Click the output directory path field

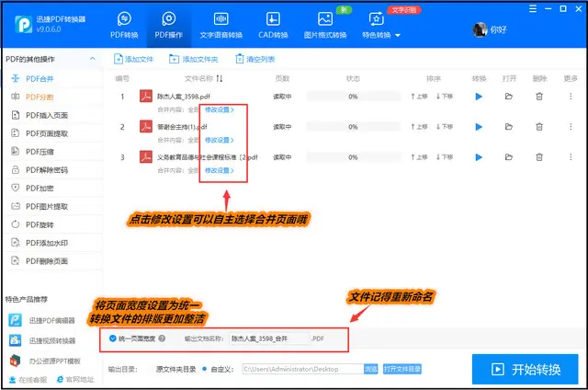coord(302,369)
